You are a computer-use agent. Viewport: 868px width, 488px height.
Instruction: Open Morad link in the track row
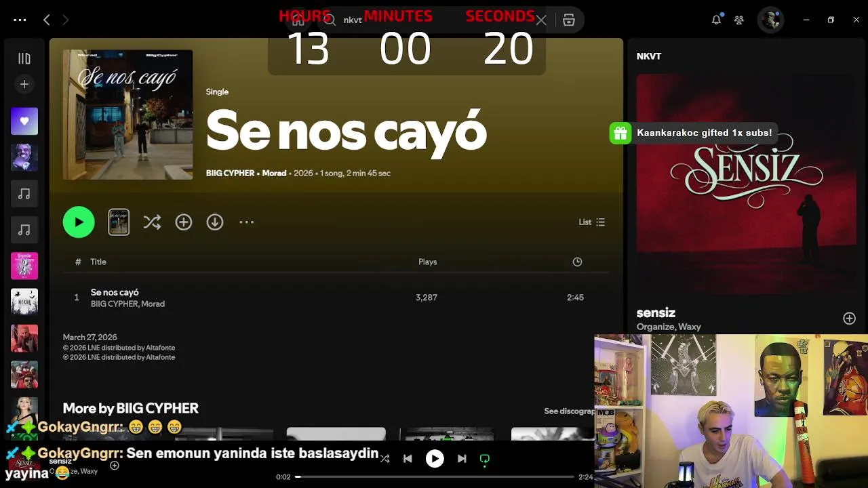tap(153, 304)
